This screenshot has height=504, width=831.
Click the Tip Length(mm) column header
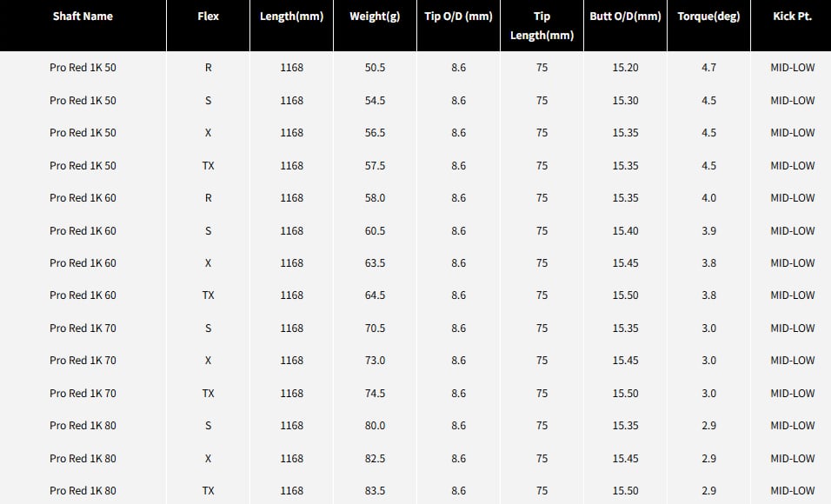pos(542,25)
